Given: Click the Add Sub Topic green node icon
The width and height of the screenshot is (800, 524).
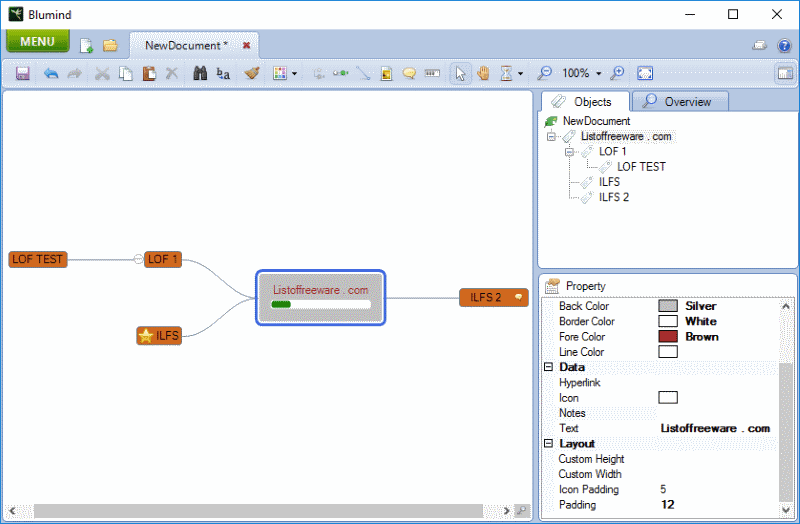Looking at the screenshot, I should coord(341,73).
